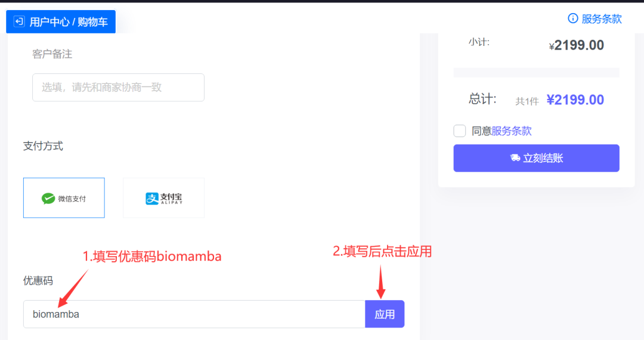Image resolution: width=644 pixels, height=340 pixels.
Task: Select 支付宝 Alipay payment option
Action: (163, 198)
